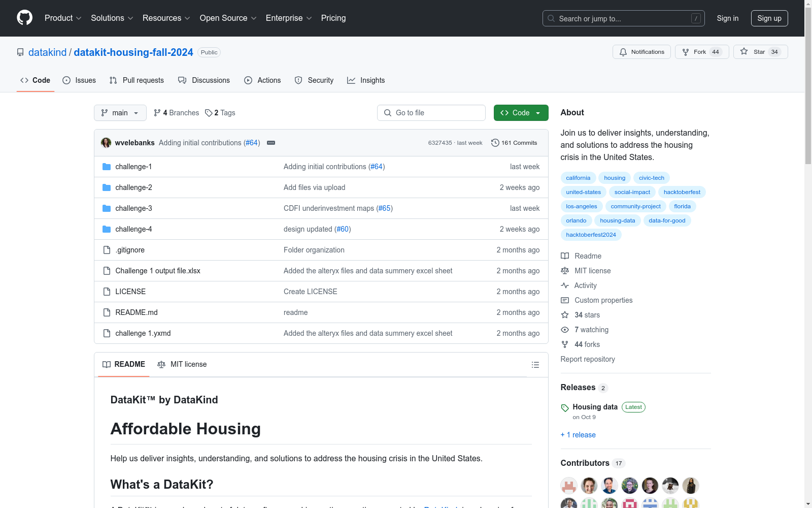Open pull request #60 link
This screenshot has height=508, width=812.
click(x=343, y=229)
